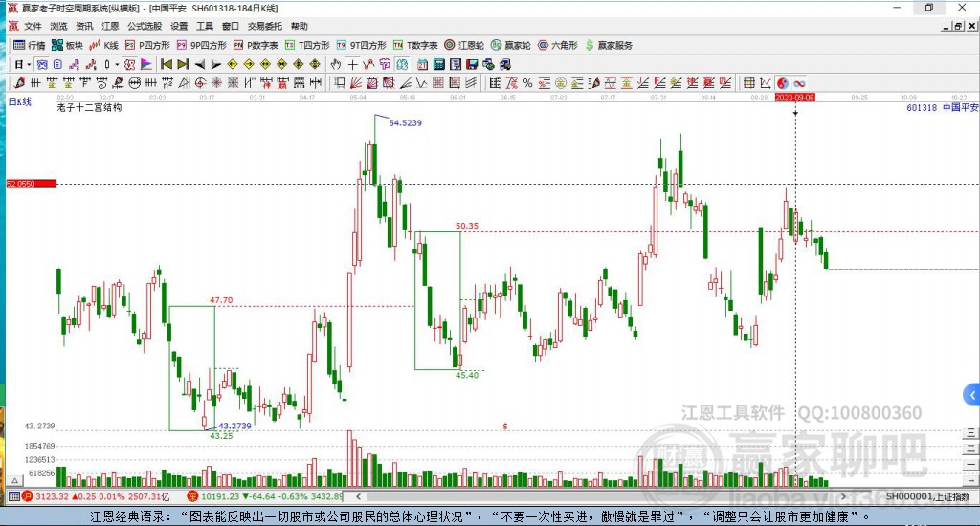Click the 日K线 label
This screenshot has height=526, width=980.
tap(19, 101)
